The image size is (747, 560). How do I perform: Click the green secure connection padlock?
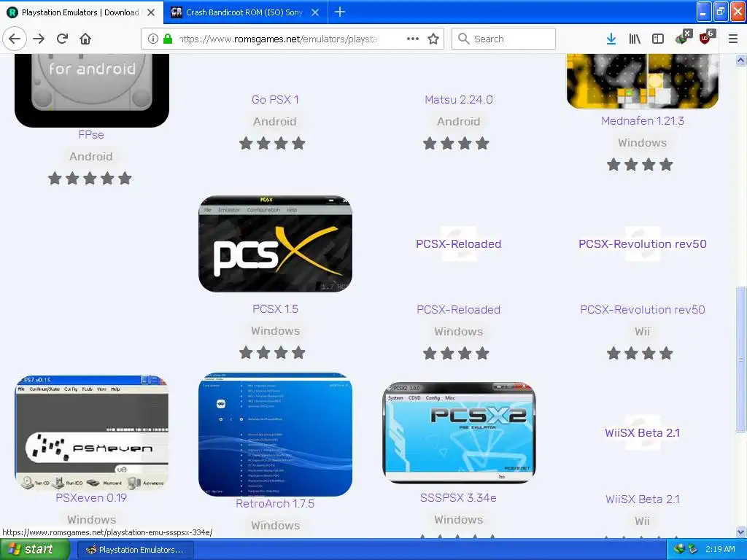coord(168,39)
